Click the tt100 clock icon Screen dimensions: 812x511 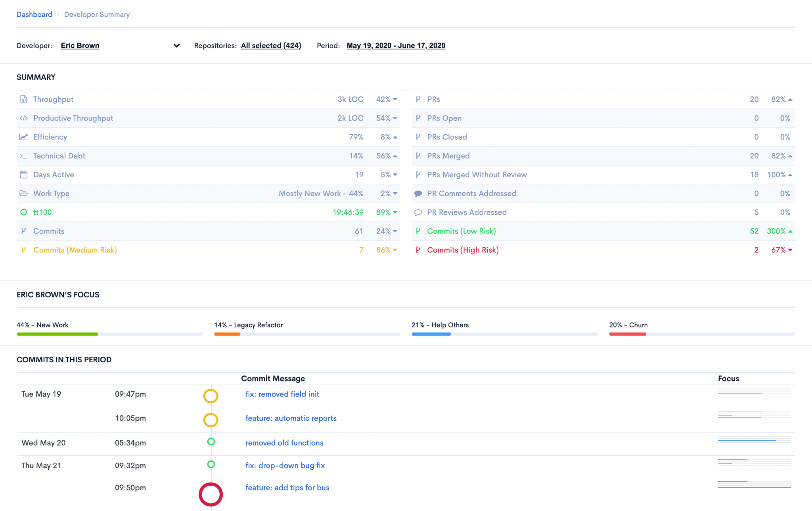[x=24, y=212]
